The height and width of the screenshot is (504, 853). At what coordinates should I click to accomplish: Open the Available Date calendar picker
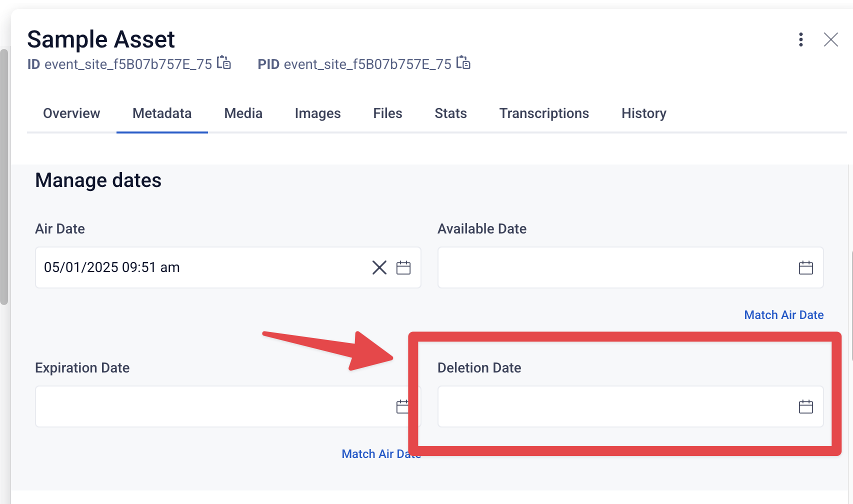point(806,267)
